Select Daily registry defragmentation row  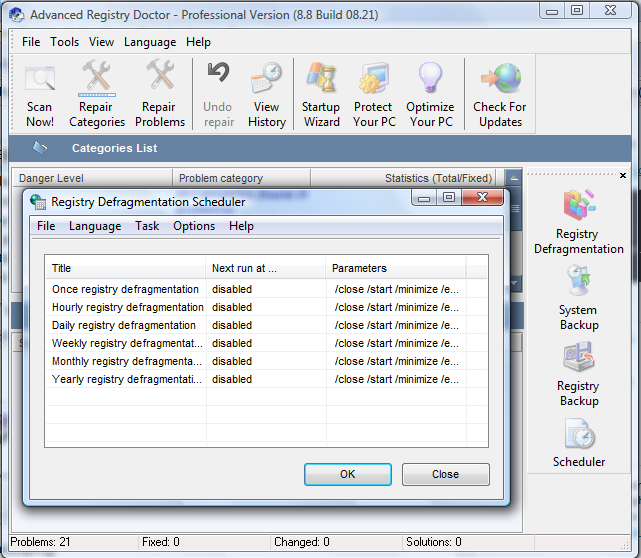pos(124,325)
